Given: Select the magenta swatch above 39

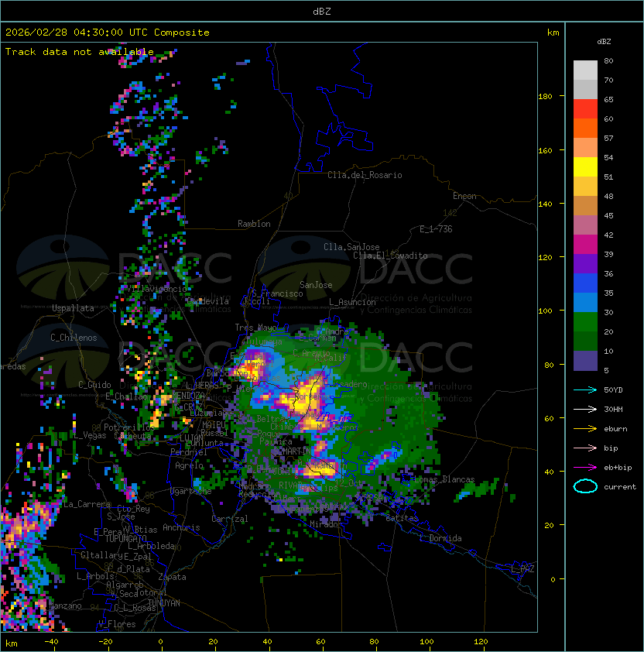Looking at the screenshot, I should [x=585, y=245].
